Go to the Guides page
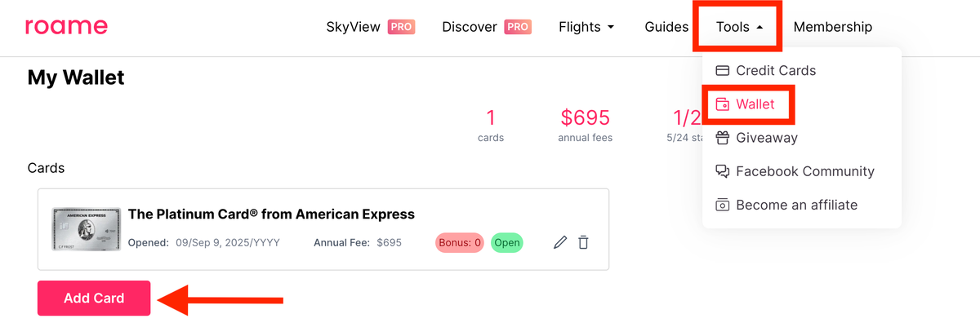This screenshot has height=336, width=980. (666, 27)
